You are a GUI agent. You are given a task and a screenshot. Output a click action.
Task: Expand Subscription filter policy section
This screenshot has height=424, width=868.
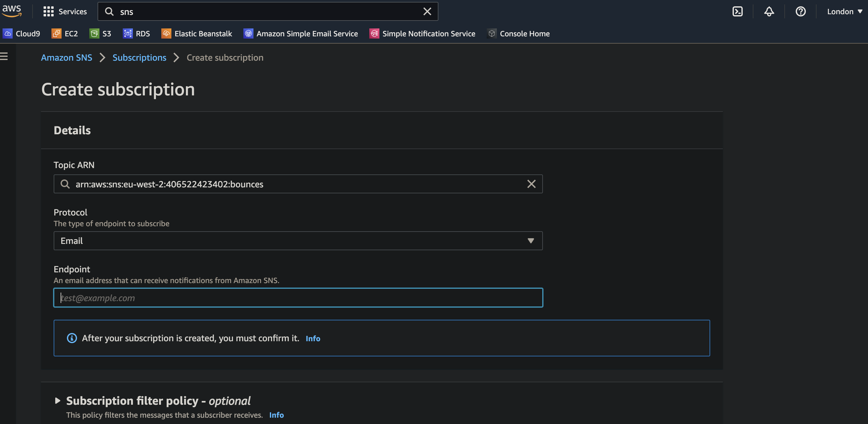tap(58, 401)
